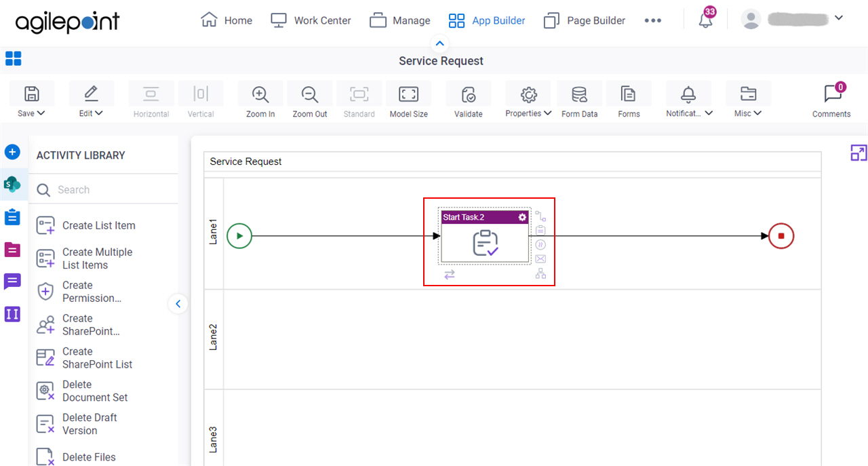Click Model Size tool
The height and width of the screenshot is (466, 868).
409,101
